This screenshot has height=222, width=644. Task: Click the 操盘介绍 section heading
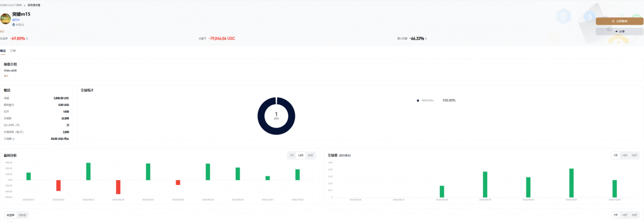click(x=10, y=65)
